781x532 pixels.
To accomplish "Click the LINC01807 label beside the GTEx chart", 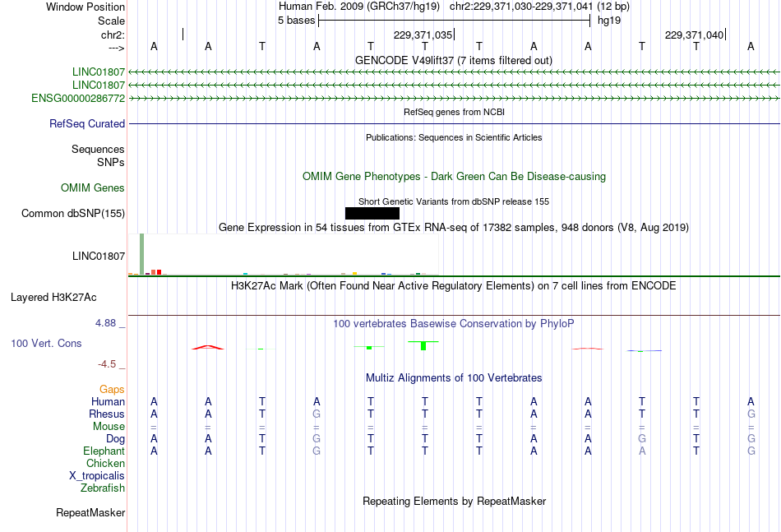I will pyautogui.click(x=99, y=256).
